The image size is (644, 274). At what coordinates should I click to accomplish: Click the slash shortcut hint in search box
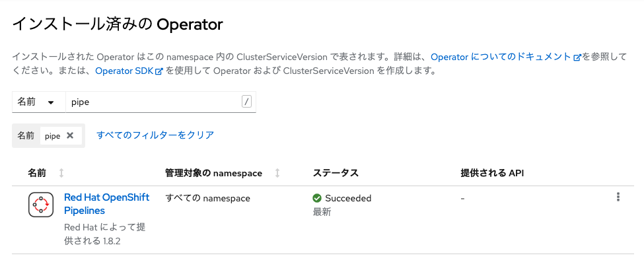(246, 102)
